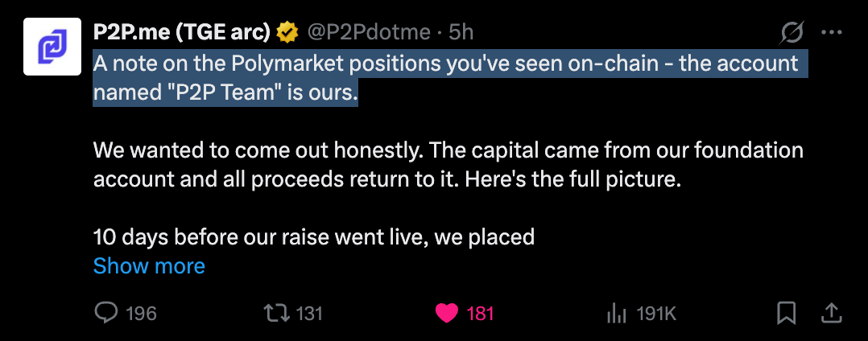Unlike the post via the pink heart
Image resolution: width=868 pixels, height=341 pixels.
(447, 313)
